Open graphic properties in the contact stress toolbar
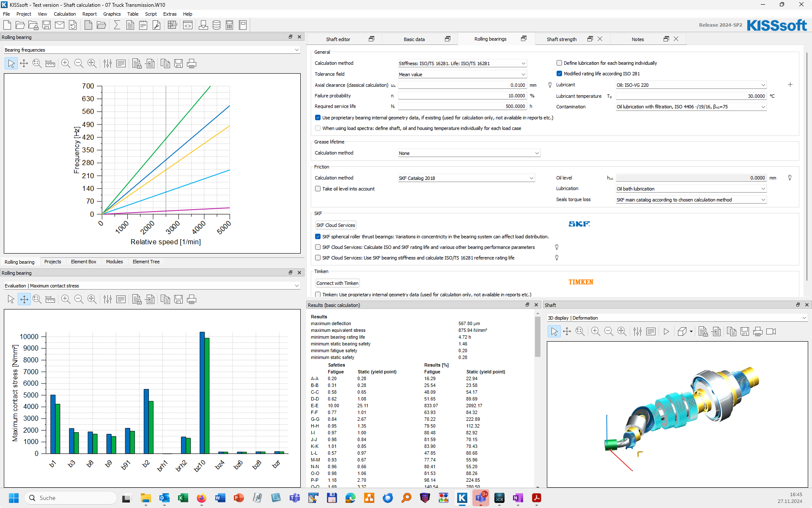Image resolution: width=812 pixels, height=508 pixels. point(108,299)
